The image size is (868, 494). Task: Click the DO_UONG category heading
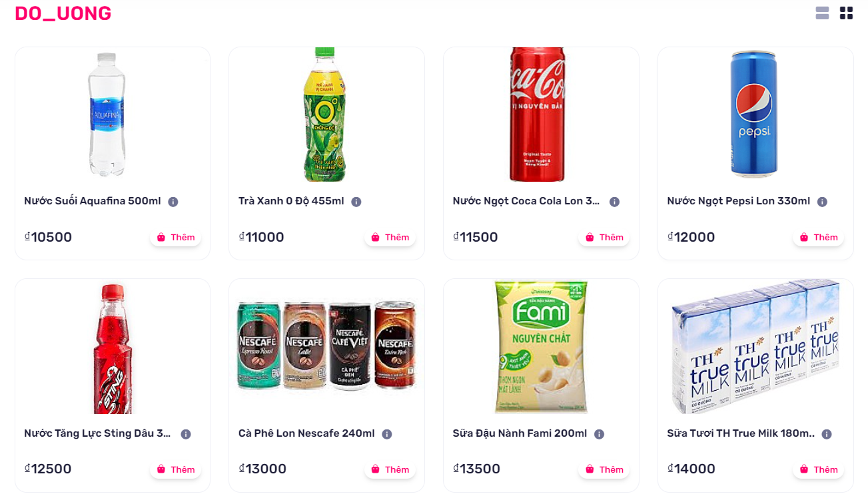(63, 13)
